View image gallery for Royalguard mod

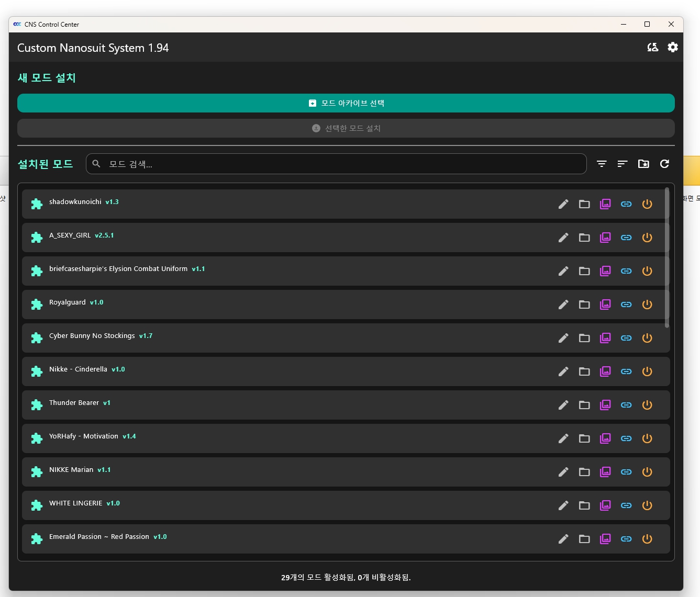point(605,305)
